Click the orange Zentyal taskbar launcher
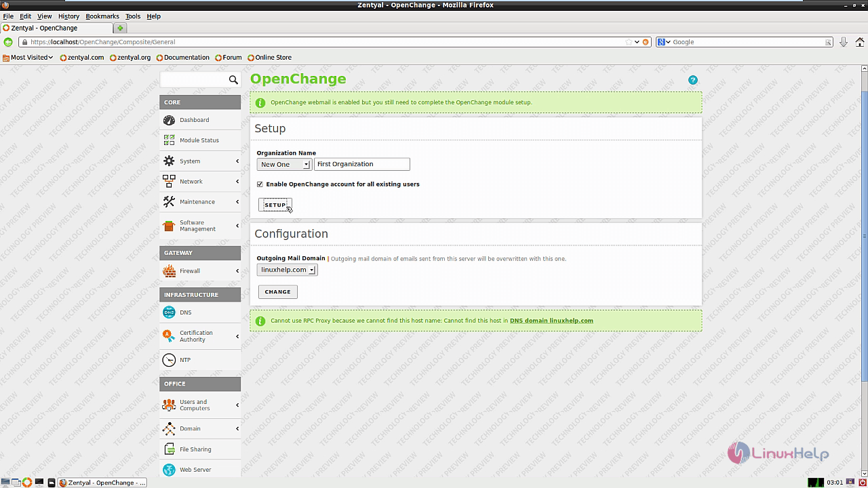 coord(27,483)
